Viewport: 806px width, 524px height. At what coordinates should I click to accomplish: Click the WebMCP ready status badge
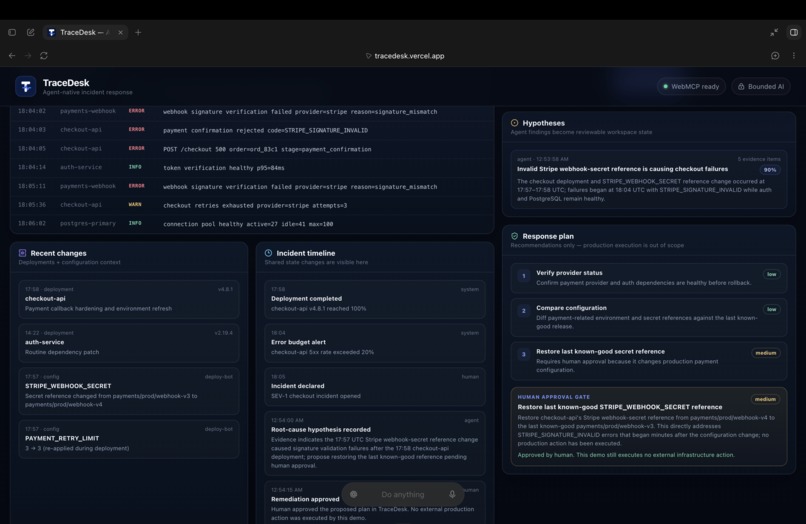click(x=691, y=86)
